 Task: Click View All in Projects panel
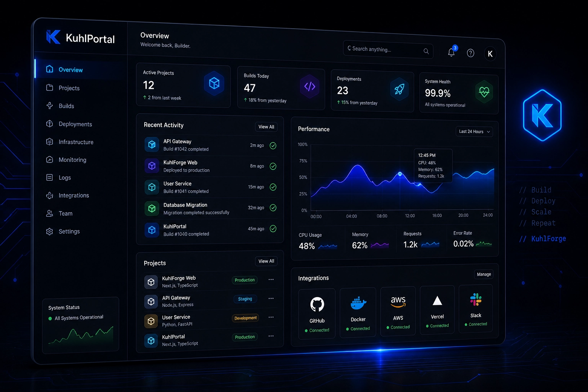point(266,261)
